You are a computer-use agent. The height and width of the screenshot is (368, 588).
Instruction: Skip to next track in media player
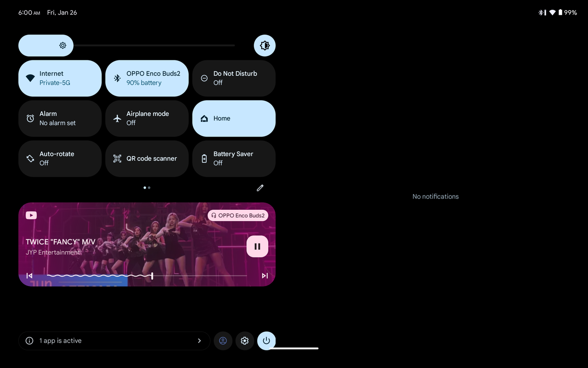tap(265, 276)
